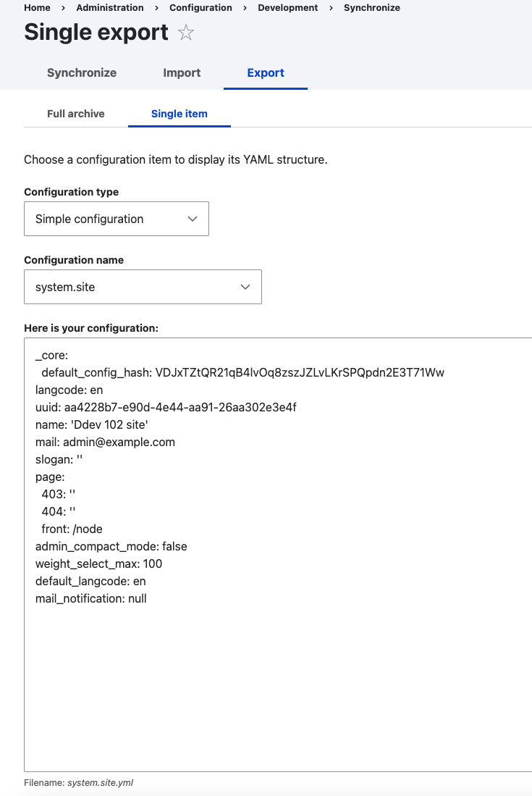The width and height of the screenshot is (532, 796).
Task: Navigate to Development breadcrumb link
Action: 287,8
